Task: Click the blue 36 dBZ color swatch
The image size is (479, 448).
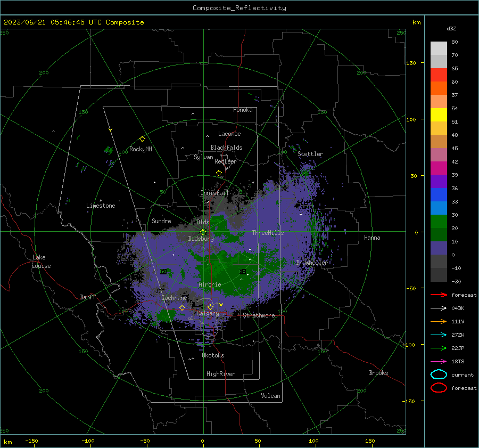Action: 439,194
